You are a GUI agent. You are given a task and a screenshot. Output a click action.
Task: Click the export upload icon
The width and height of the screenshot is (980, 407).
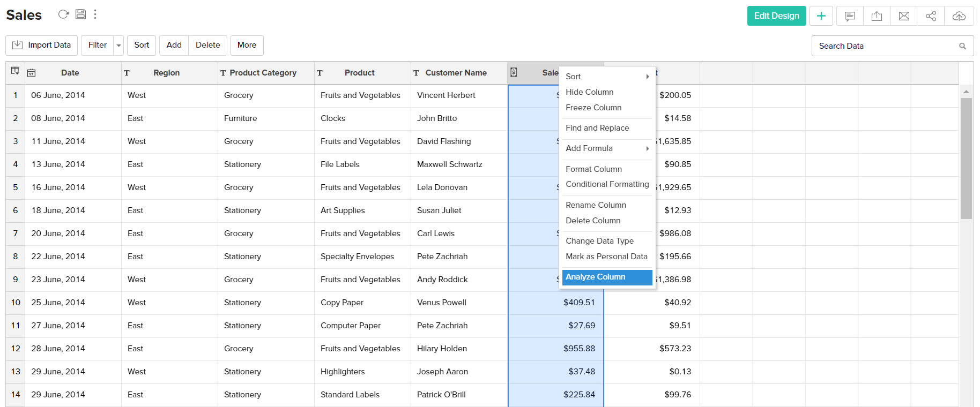pyautogui.click(x=877, y=16)
